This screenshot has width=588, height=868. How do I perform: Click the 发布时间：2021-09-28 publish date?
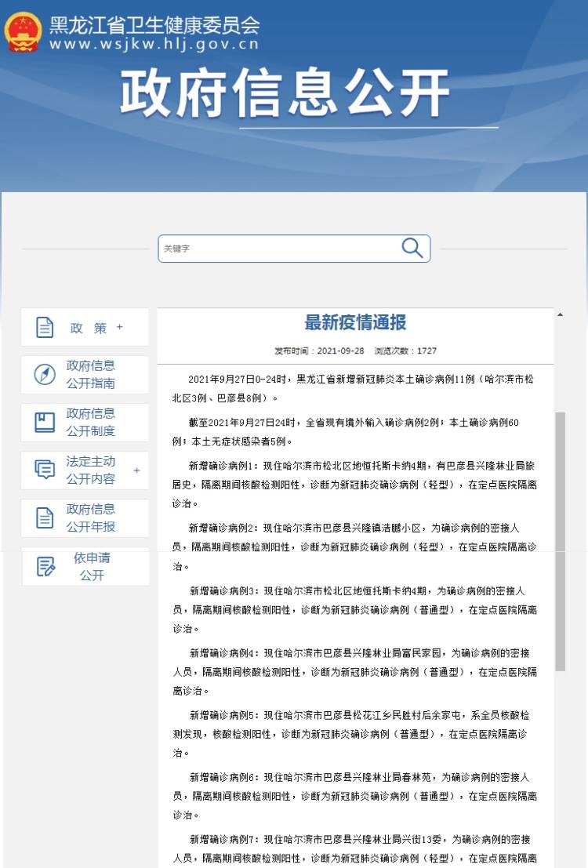click(319, 351)
